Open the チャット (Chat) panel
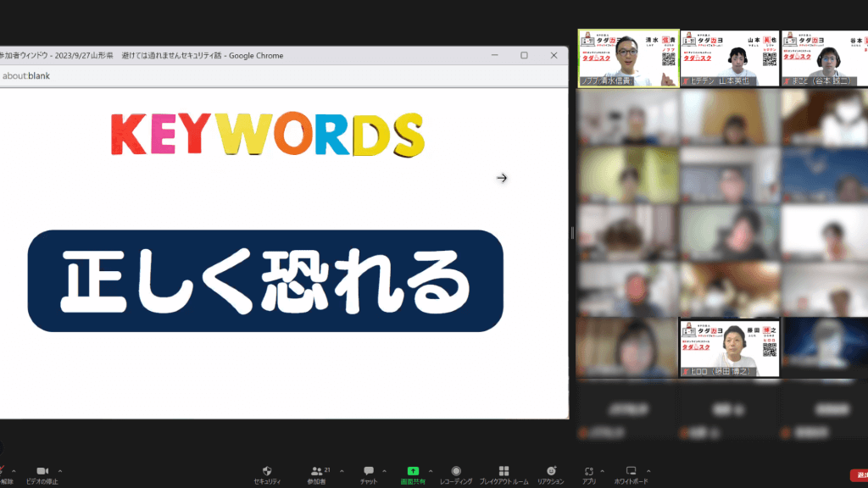Screen dimensions: 868x488 click(x=369, y=471)
